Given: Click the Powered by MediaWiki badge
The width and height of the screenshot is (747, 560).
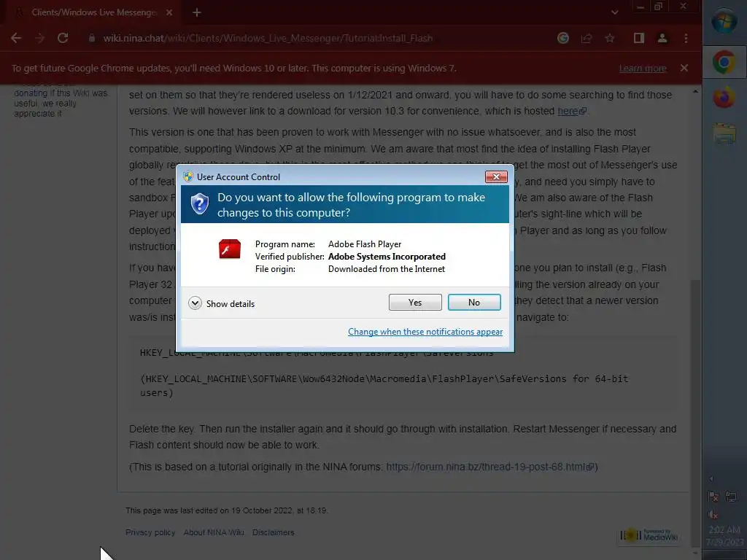Looking at the screenshot, I should point(649,535).
